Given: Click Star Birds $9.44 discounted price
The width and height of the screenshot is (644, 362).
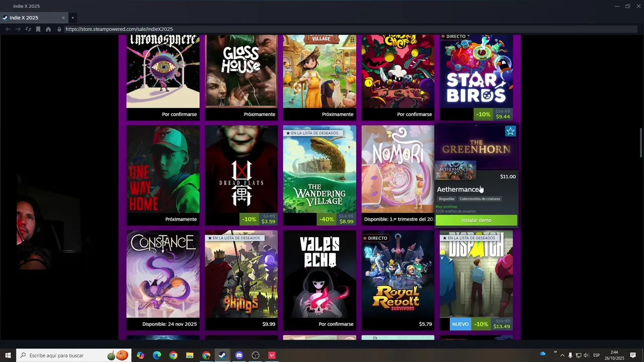Looking at the screenshot, I should point(503,117).
